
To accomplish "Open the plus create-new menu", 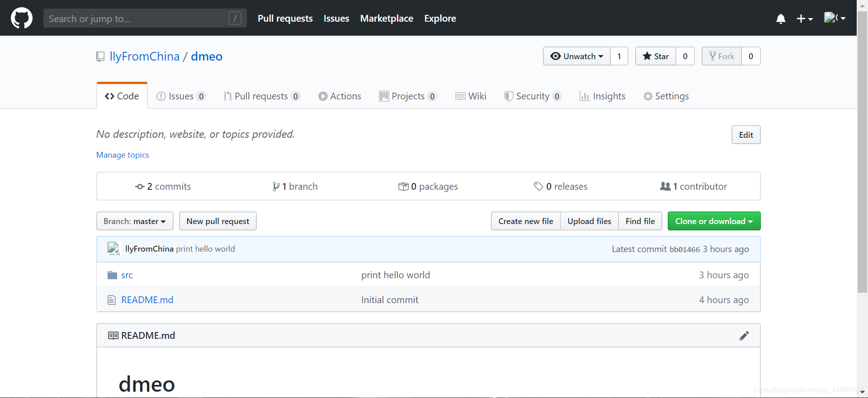I will tap(805, 19).
